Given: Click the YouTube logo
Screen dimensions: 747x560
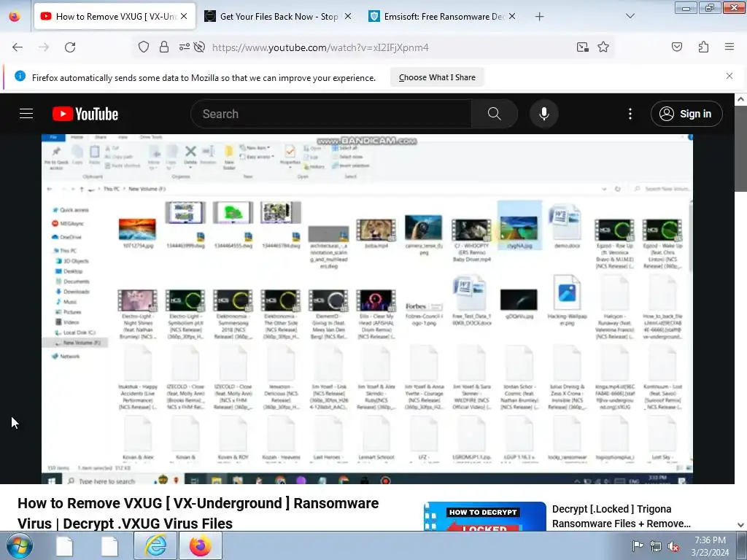Looking at the screenshot, I should point(85,114).
